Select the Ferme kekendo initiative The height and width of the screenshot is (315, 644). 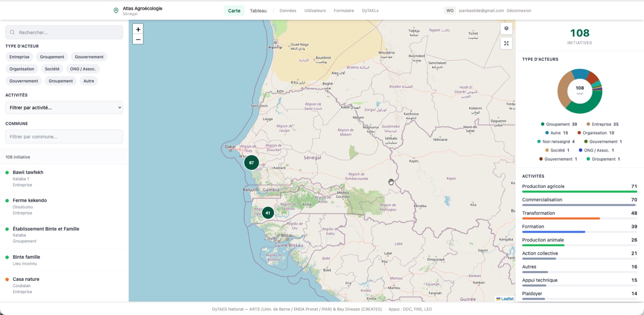[64, 206]
